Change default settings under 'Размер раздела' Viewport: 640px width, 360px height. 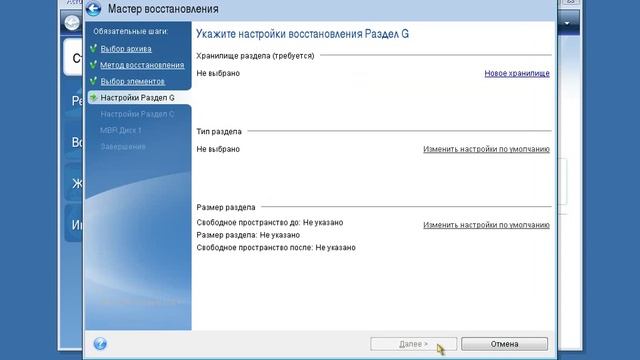coord(486,225)
